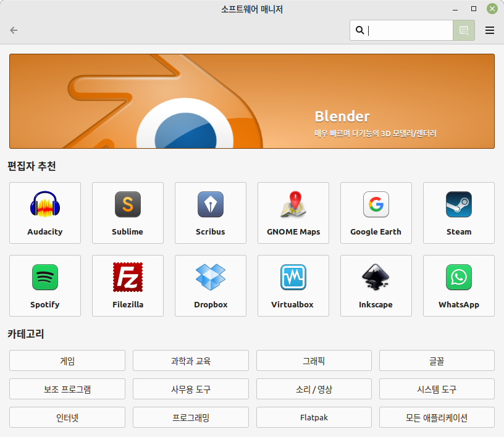This screenshot has width=504, height=437.
Task: Open the Flatpak category
Action: point(314,417)
